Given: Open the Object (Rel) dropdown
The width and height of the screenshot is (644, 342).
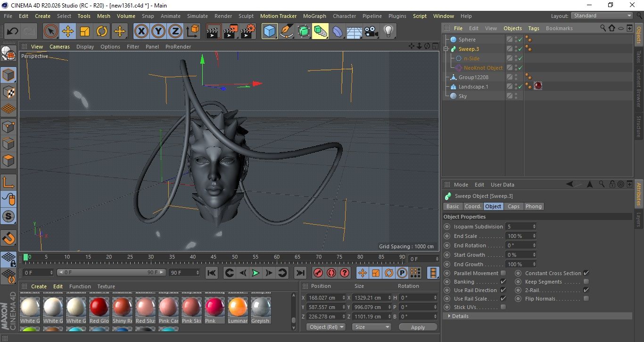Looking at the screenshot, I should pyautogui.click(x=326, y=327).
